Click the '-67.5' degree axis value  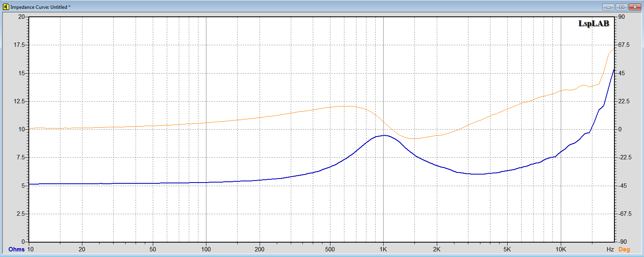[625, 214]
